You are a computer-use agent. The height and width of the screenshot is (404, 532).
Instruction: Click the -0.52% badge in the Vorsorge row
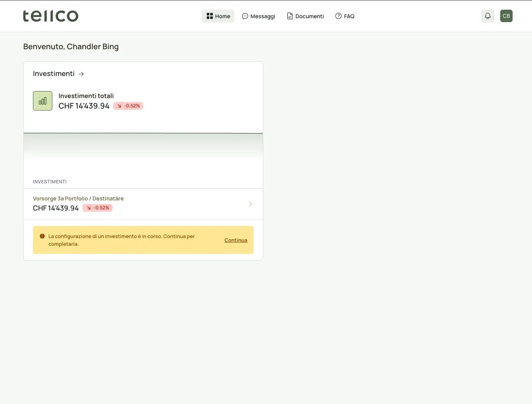point(98,208)
